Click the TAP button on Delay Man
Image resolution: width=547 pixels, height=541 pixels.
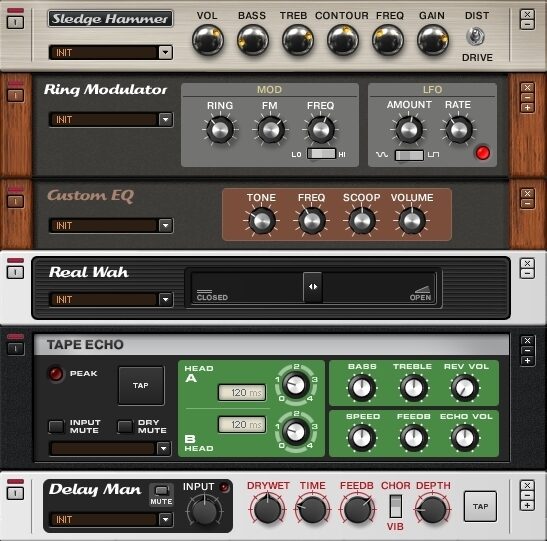tap(480, 506)
